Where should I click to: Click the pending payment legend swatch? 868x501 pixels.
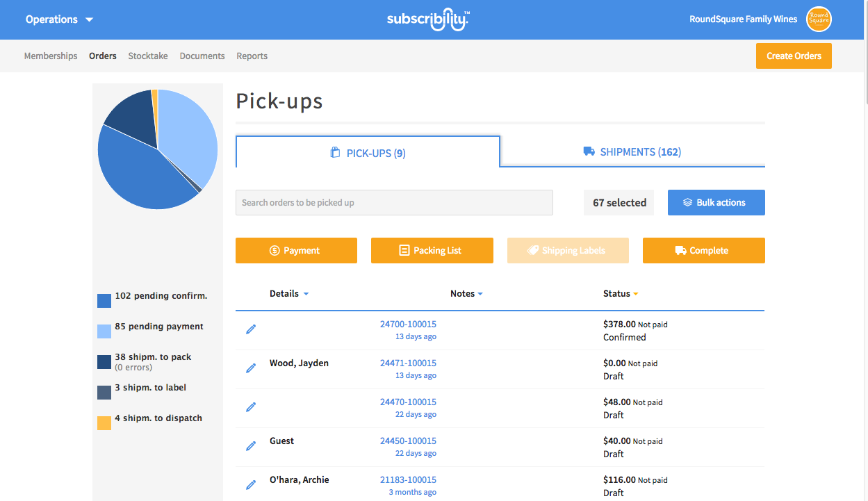tap(104, 331)
